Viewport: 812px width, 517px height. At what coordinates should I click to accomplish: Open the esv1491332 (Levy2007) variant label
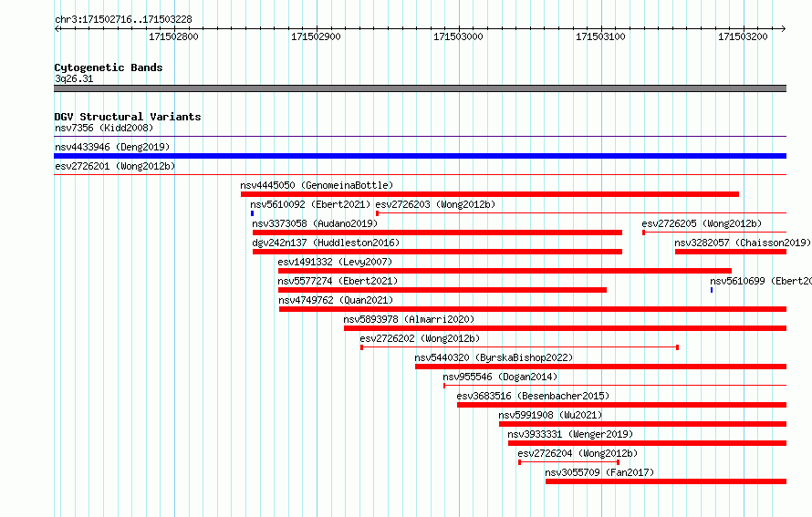335,262
